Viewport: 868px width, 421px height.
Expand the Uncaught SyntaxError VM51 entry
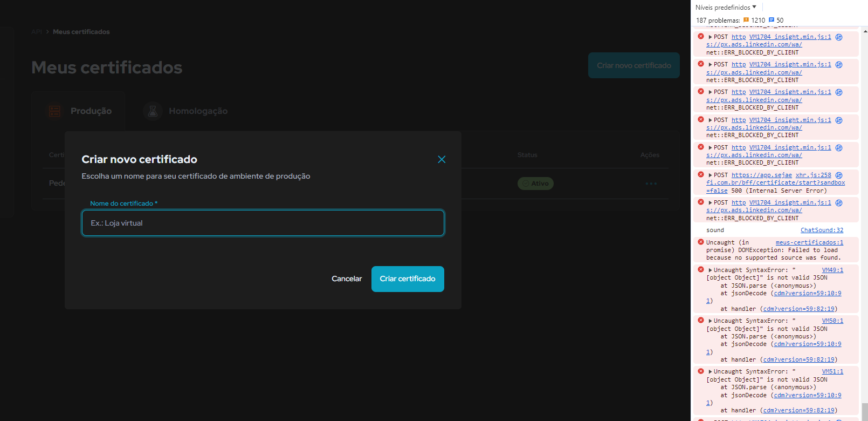pyautogui.click(x=711, y=372)
